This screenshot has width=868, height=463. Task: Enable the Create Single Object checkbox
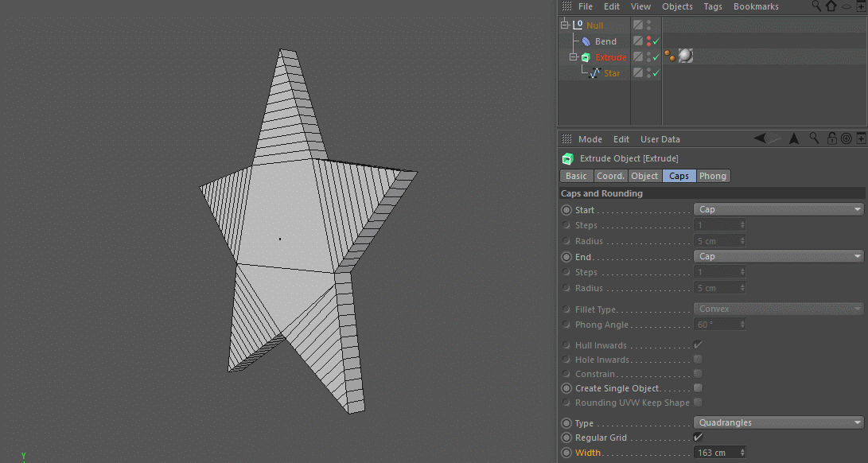(698, 388)
